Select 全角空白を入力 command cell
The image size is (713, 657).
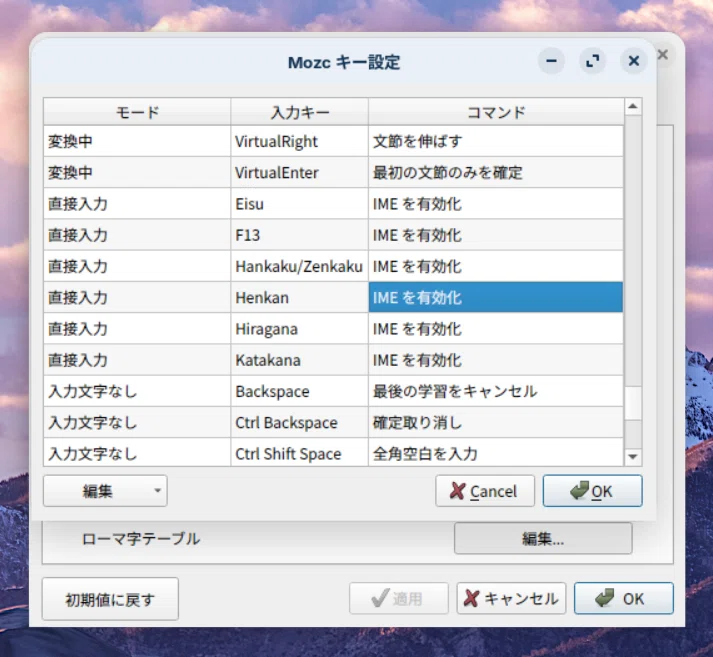click(496, 452)
